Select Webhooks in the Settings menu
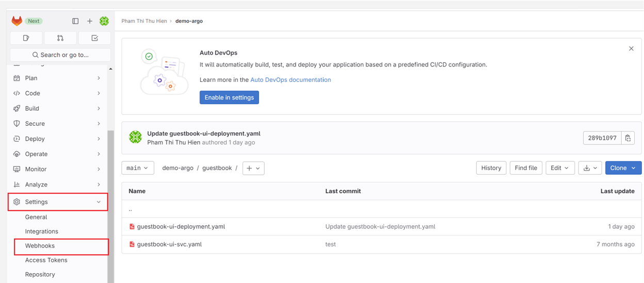The image size is (644, 283). (40, 246)
